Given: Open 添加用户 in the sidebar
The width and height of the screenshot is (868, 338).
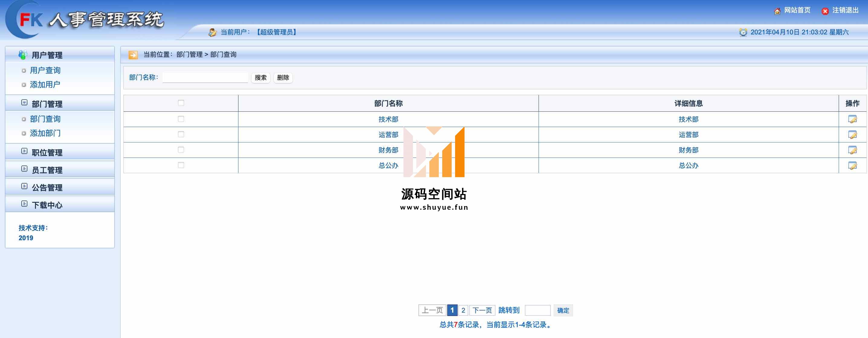Looking at the screenshot, I should tap(45, 84).
